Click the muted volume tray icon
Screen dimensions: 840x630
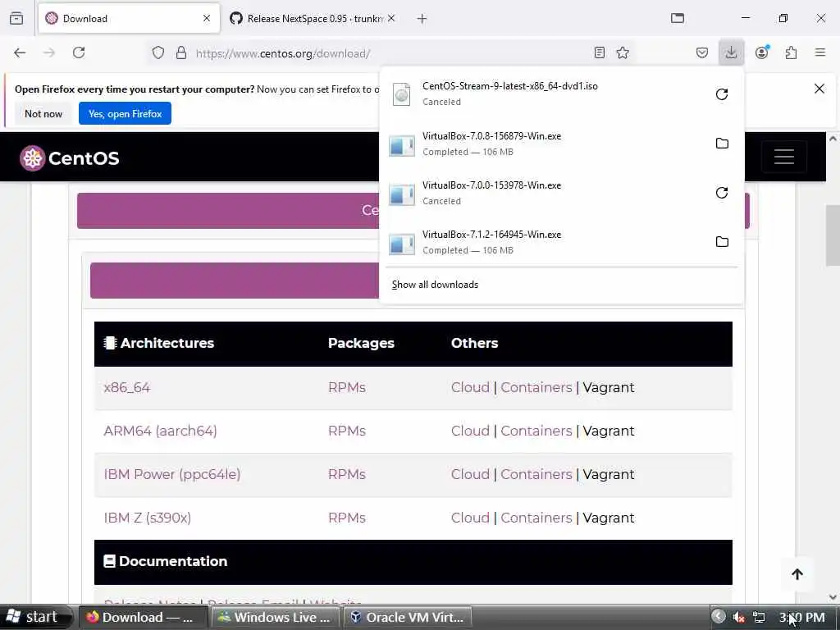point(739,617)
